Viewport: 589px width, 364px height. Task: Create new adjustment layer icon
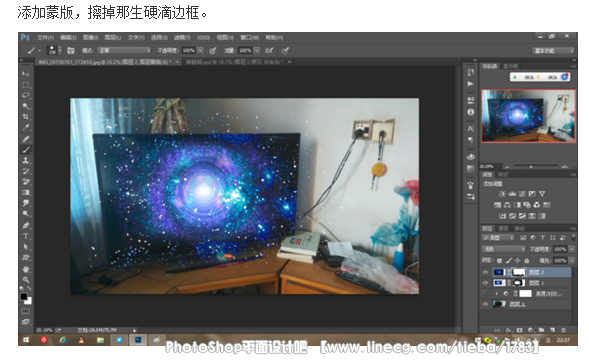pos(530,330)
